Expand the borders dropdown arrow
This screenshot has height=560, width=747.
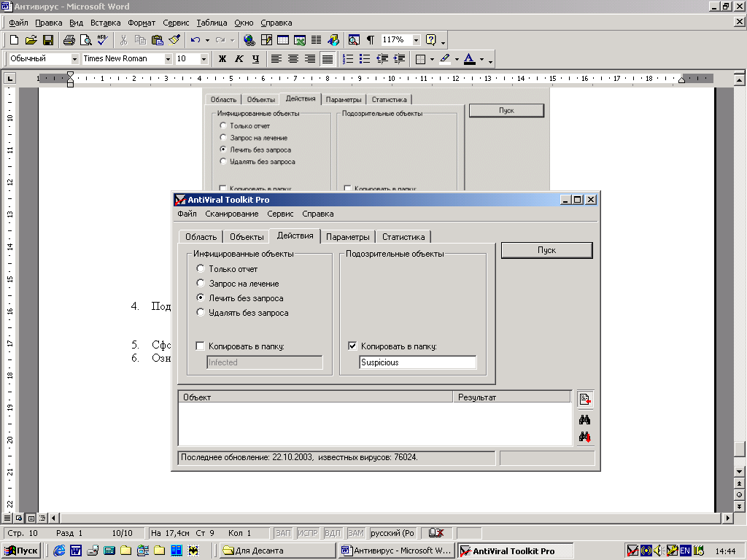pos(432,59)
